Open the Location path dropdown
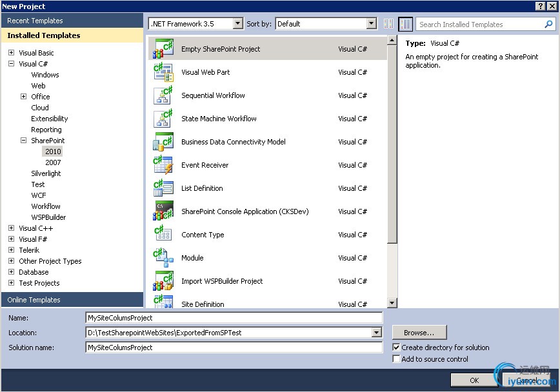The width and height of the screenshot is (560, 392). pos(376,333)
